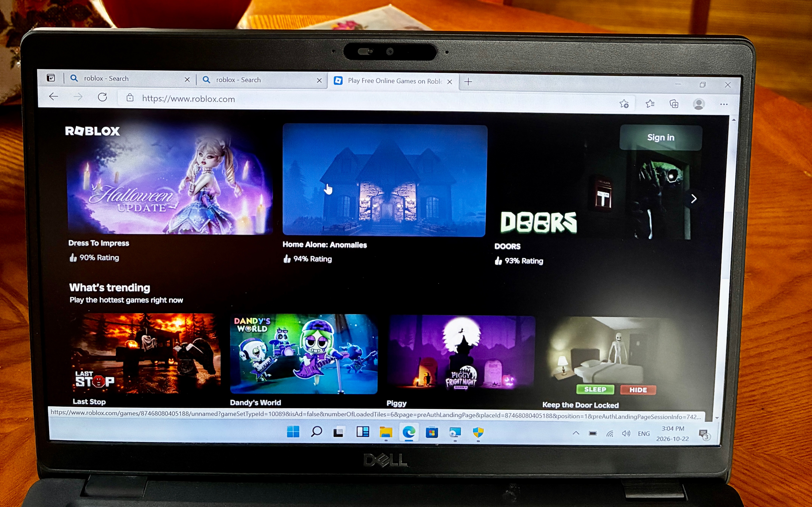
Task: Open Microsoft Store from the taskbar
Action: (x=432, y=433)
